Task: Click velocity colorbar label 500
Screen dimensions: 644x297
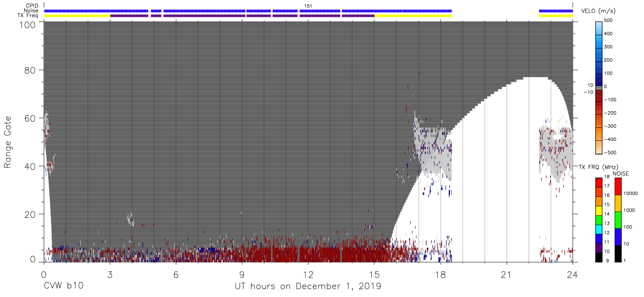Action: click(x=609, y=20)
